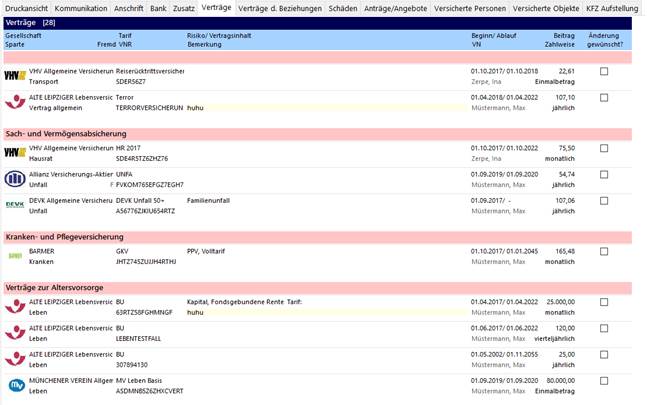
Task: Click the VHV logo in Hausrat row
Action: pos(15,153)
